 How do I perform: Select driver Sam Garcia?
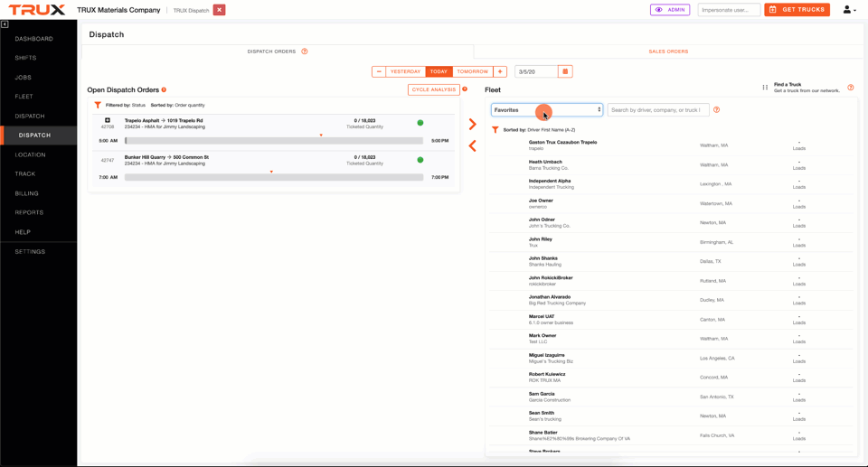pos(671,397)
